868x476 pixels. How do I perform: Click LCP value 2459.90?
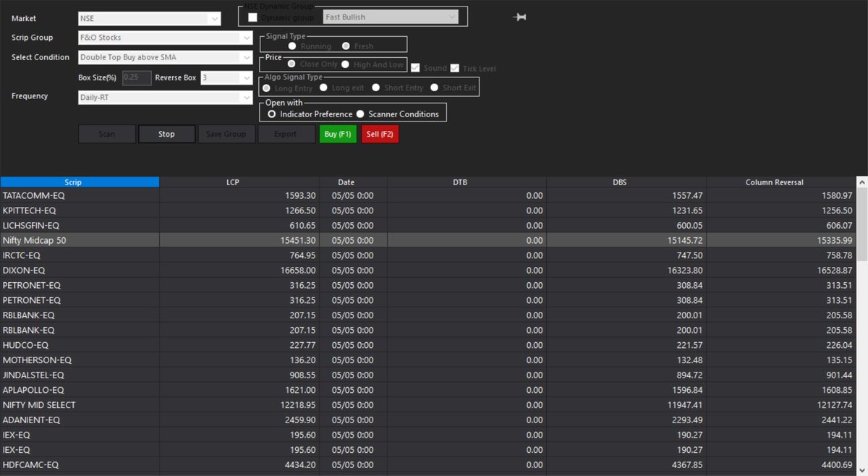point(301,420)
